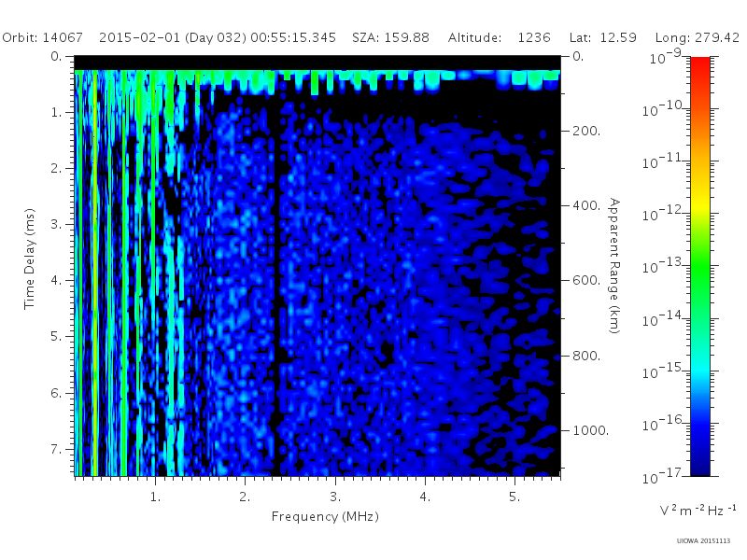Click the '200.' apparent range tick label

(586, 131)
